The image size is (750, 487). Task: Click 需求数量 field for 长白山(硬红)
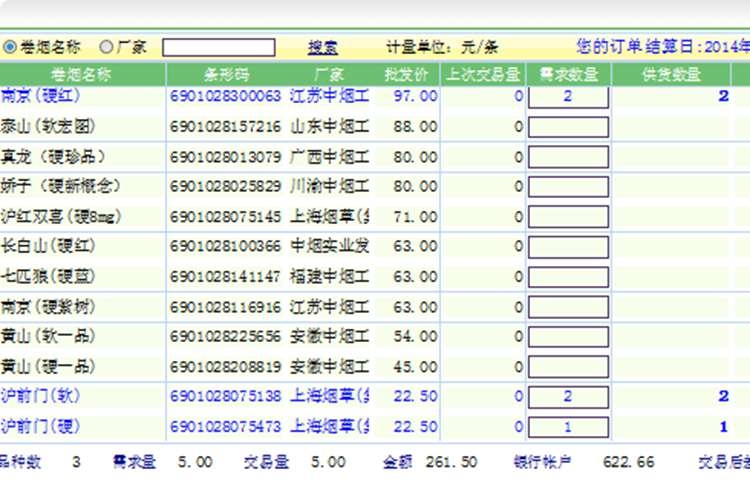[x=568, y=247]
